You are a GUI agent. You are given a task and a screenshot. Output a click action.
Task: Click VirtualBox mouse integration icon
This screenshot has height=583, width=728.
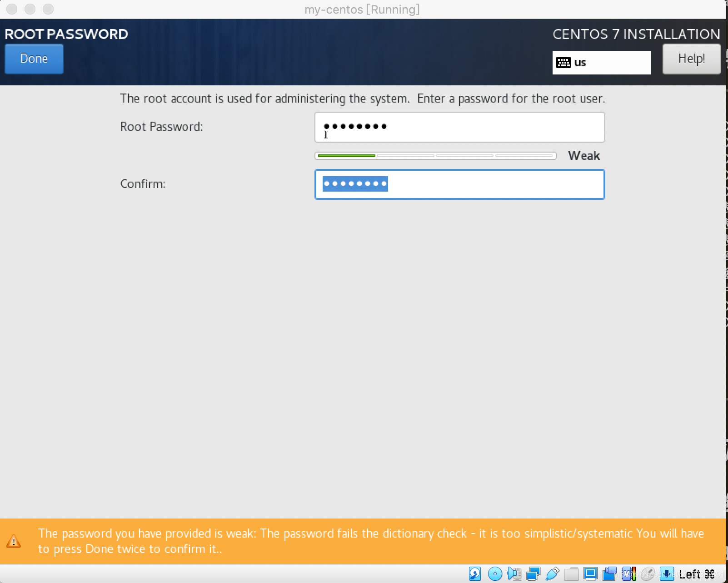click(648, 574)
